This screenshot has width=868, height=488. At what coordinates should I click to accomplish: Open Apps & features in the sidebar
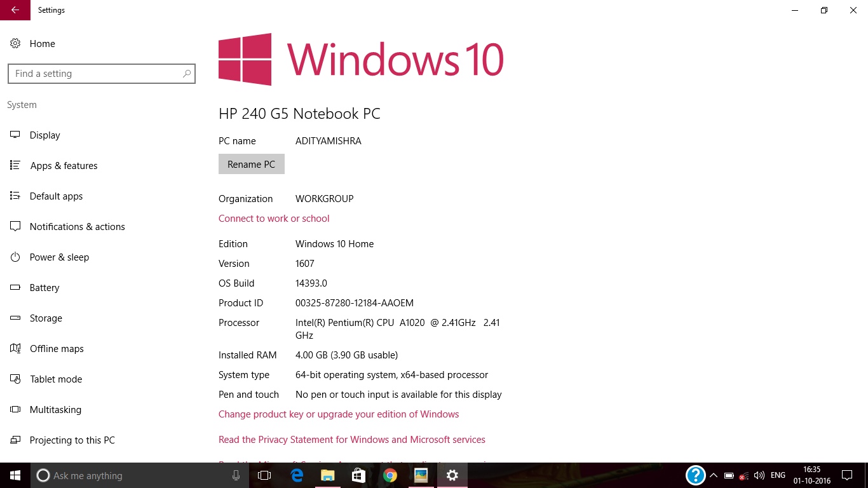[x=64, y=165]
